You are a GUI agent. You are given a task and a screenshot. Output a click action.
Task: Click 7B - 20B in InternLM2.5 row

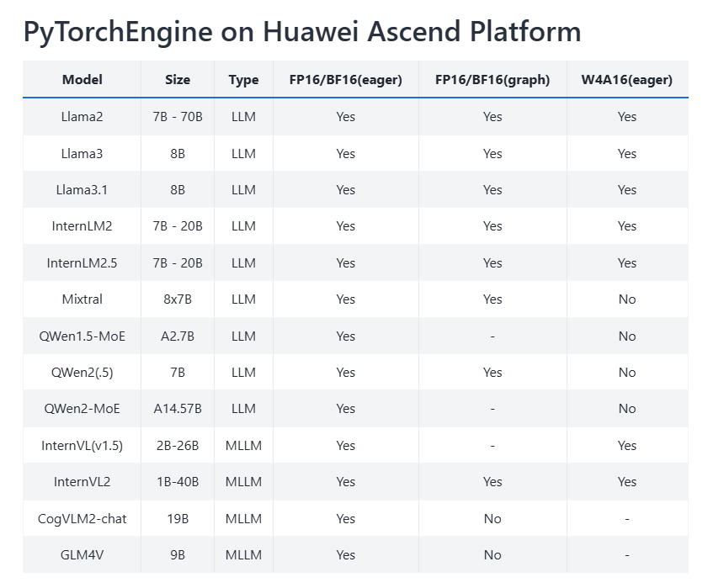[x=178, y=262]
